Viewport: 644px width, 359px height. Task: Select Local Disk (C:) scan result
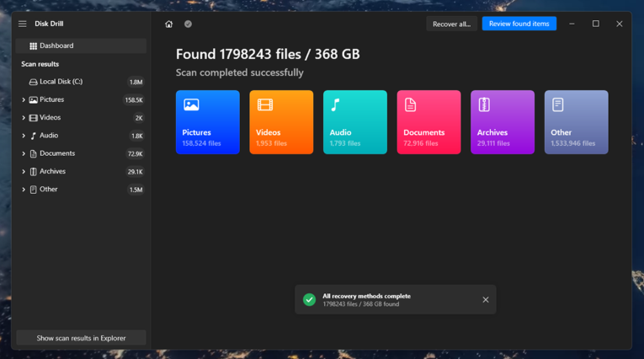pyautogui.click(x=61, y=82)
